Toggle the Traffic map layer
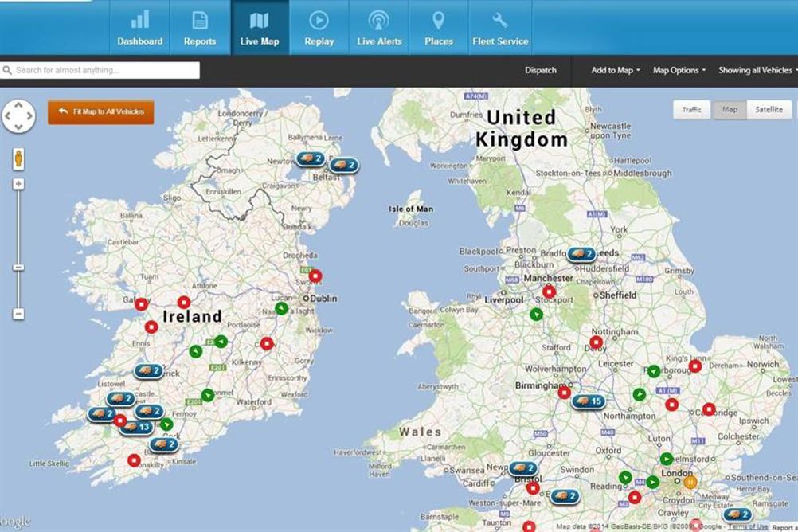This screenshot has height=532, width=798. click(691, 109)
